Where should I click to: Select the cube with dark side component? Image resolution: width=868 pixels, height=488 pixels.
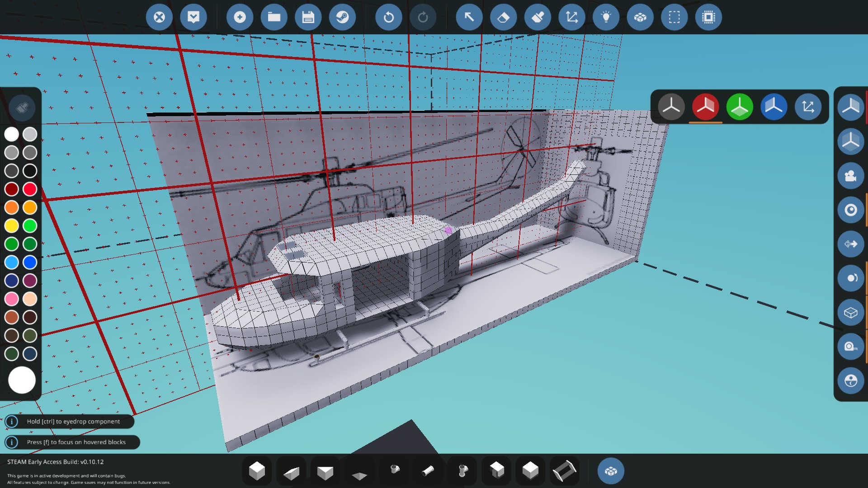click(x=496, y=471)
